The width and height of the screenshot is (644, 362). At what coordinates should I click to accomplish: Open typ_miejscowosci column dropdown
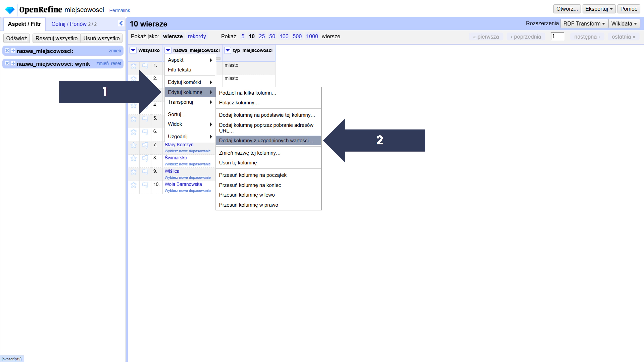click(227, 50)
